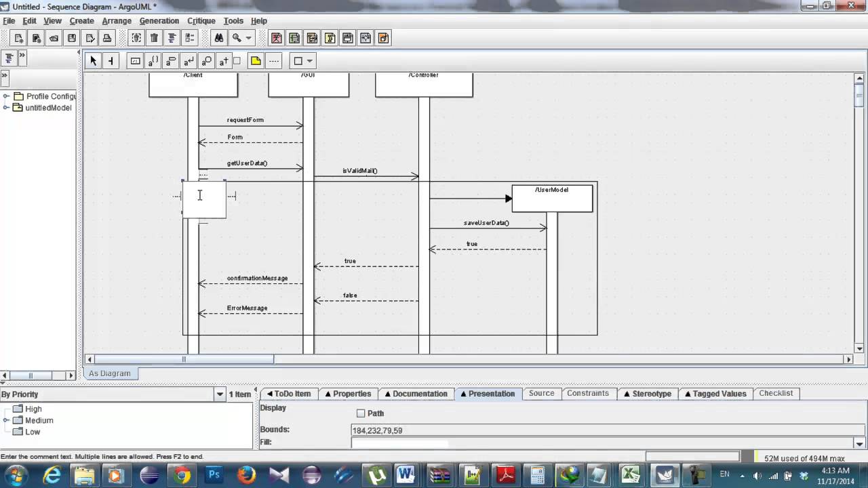Viewport: 868px width, 488px height.
Task: Click the Bounds value field
Action: click(608, 430)
